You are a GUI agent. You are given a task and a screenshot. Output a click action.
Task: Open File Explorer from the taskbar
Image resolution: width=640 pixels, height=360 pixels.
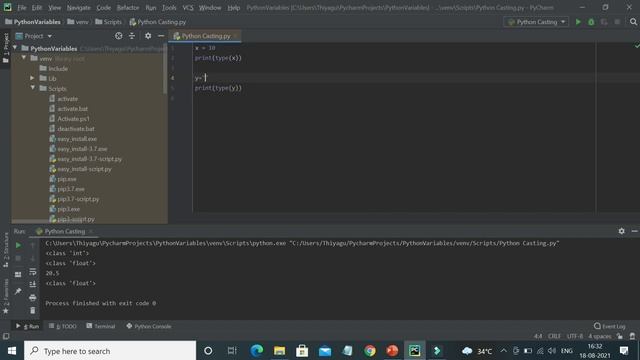pyautogui.click(x=280, y=351)
